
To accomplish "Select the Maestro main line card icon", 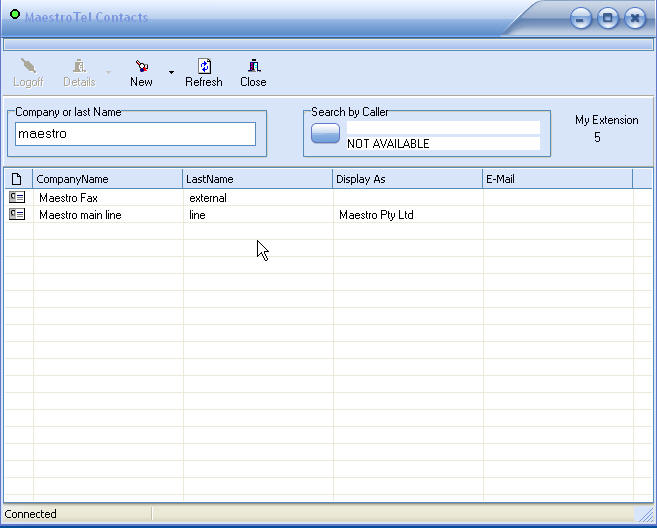I will 17,215.
